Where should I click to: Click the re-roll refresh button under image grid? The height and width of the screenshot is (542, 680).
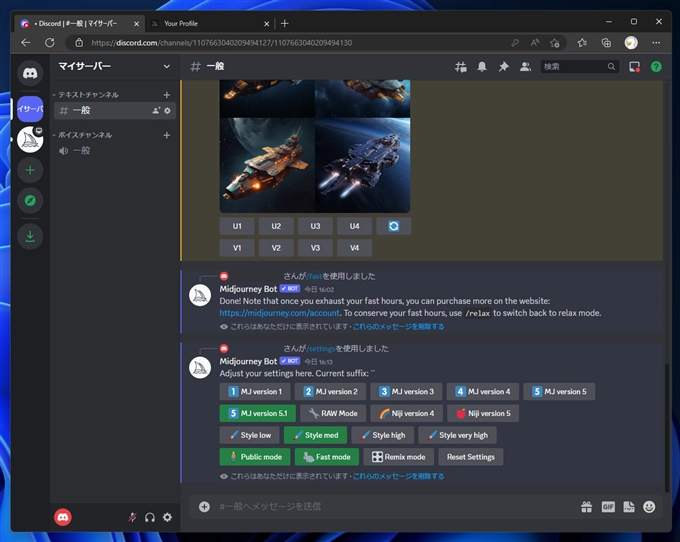(393, 226)
